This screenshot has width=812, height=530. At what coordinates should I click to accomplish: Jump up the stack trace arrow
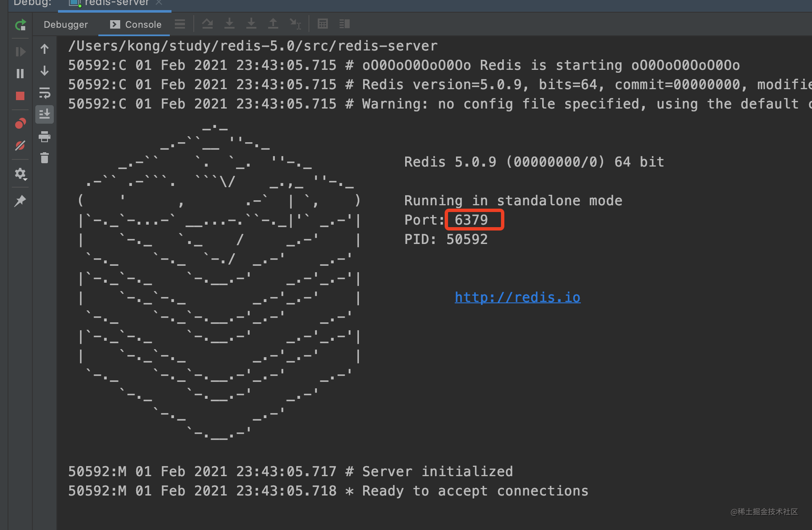point(45,49)
